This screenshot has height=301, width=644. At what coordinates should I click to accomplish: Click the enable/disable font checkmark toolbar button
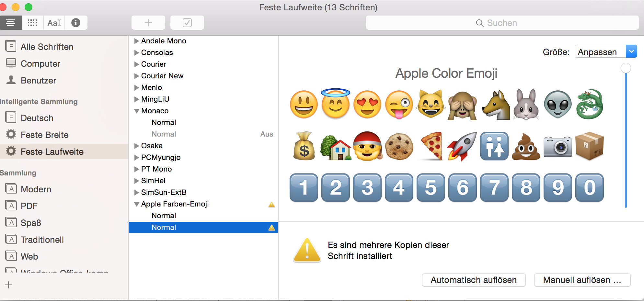tap(187, 23)
